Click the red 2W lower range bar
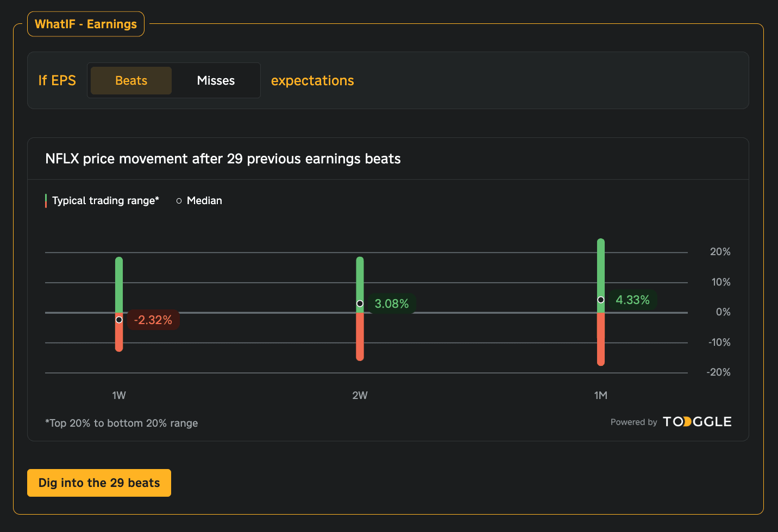Viewport: 778px width, 532px height. pyautogui.click(x=360, y=337)
